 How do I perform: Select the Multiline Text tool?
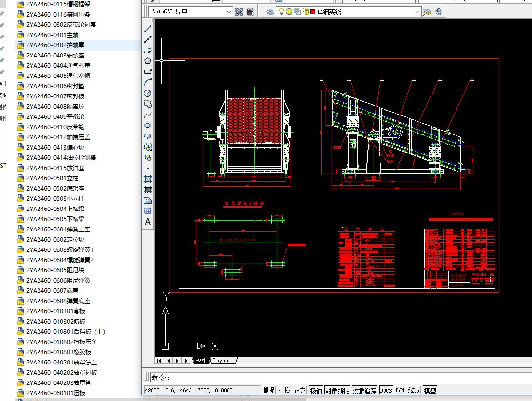click(148, 222)
